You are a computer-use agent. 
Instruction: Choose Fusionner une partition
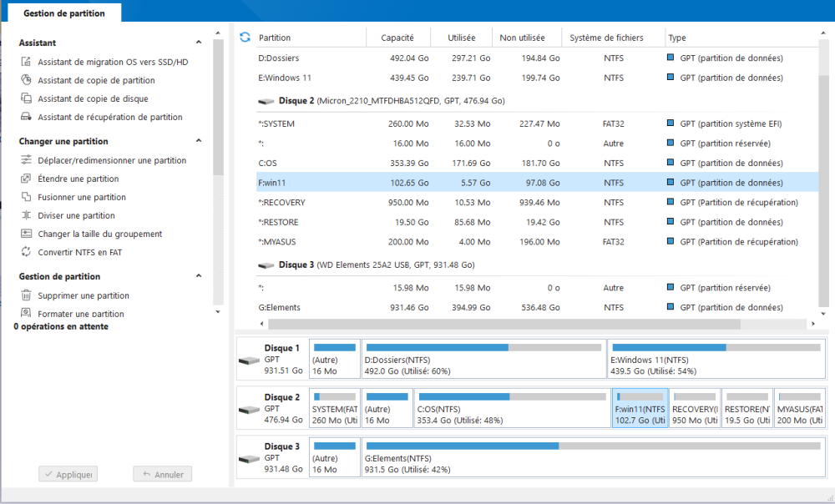coord(82,197)
